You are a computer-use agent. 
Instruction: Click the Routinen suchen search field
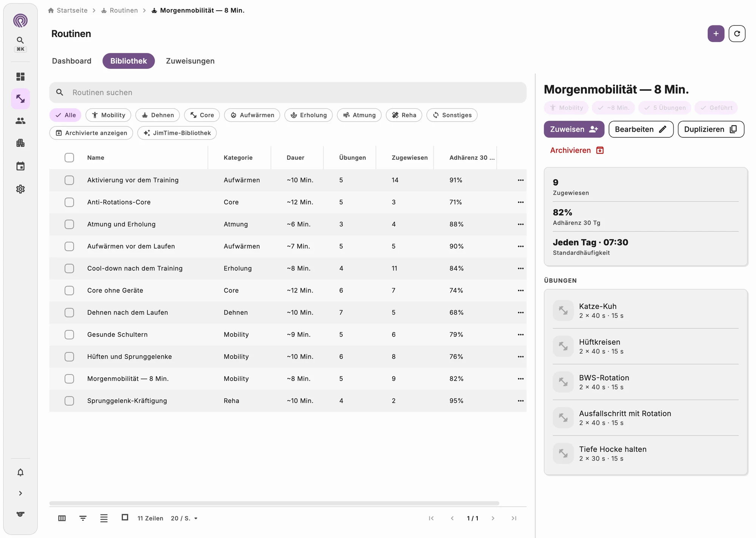click(x=288, y=92)
